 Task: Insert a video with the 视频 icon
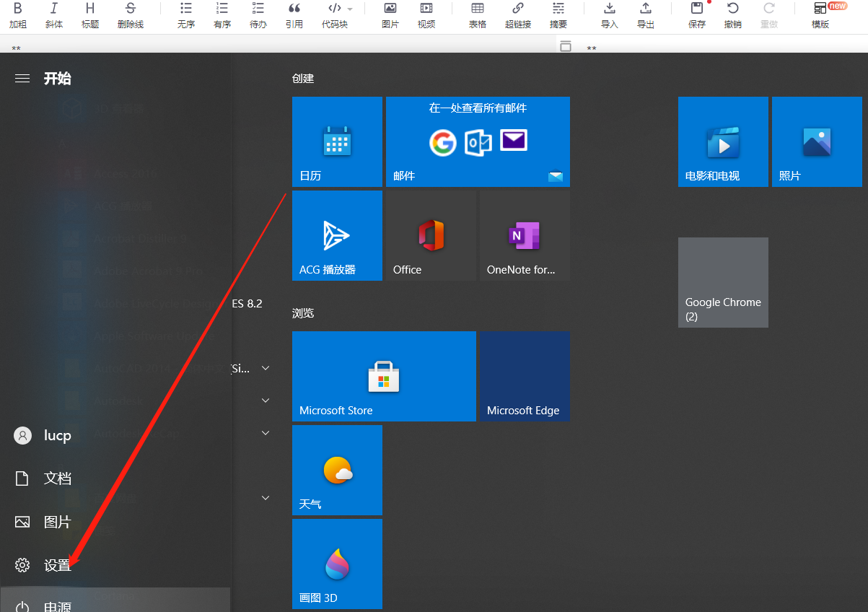tap(426, 16)
